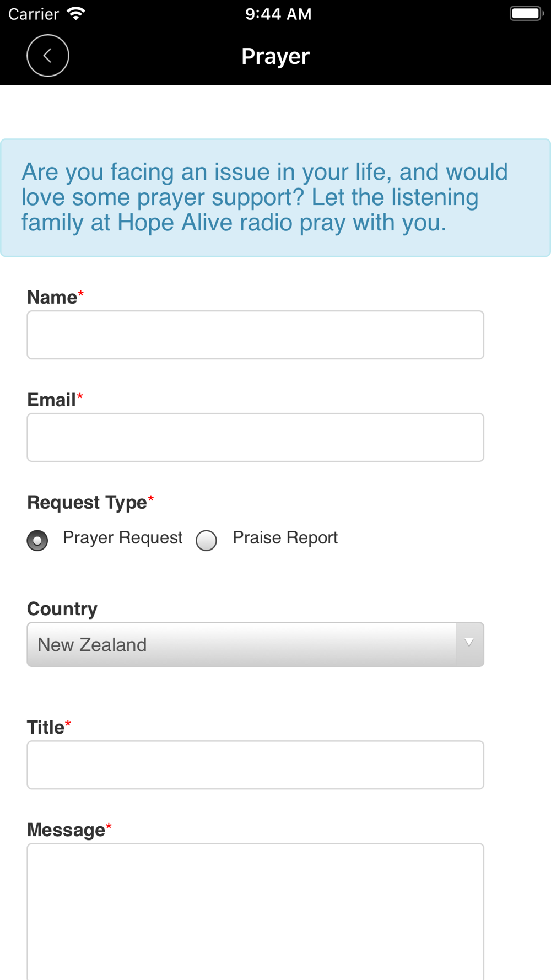The width and height of the screenshot is (551, 980).
Task: Click the battery indicator icon
Action: coord(526,14)
